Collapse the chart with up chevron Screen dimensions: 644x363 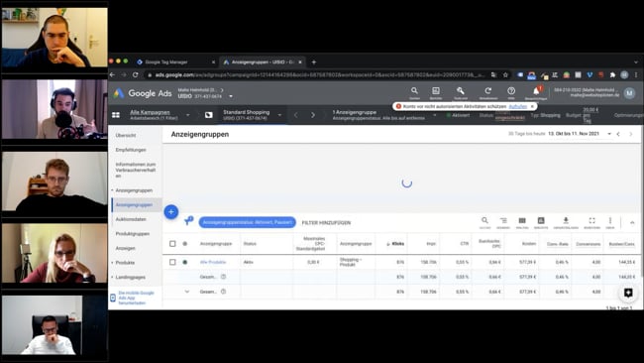632,222
